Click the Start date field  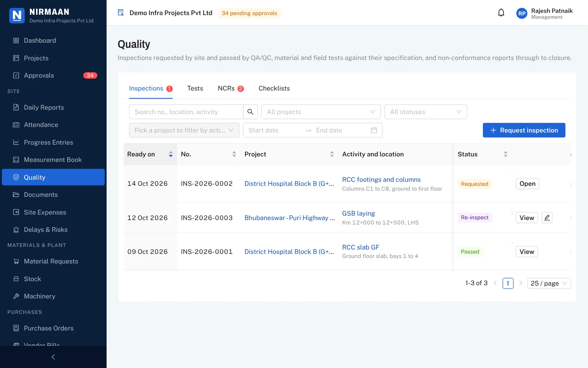[274, 130]
